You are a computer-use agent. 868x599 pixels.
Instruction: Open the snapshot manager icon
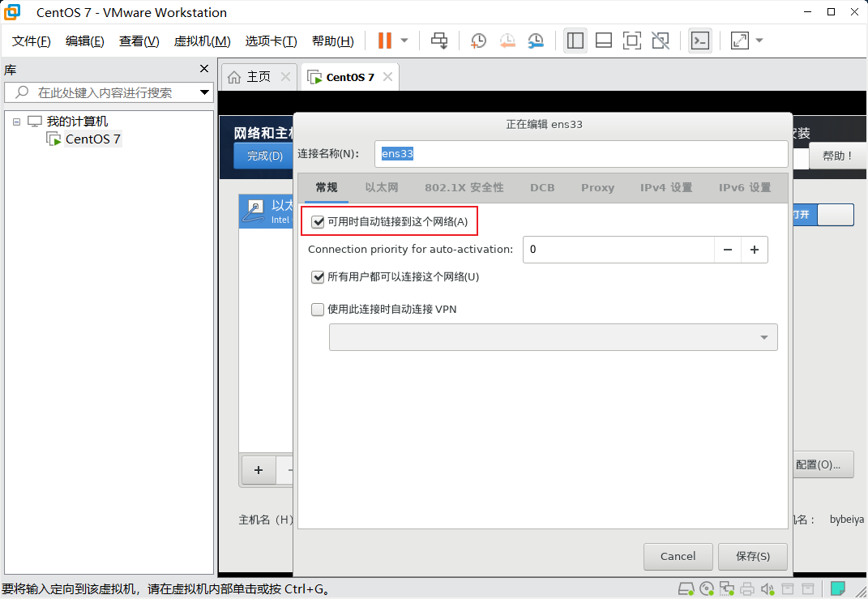pos(535,41)
